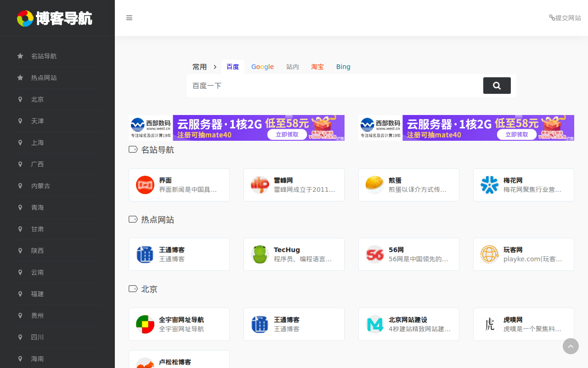Open the 煎蛋 site card
This screenshot has height=368, width=588.
tap(408, 184)
